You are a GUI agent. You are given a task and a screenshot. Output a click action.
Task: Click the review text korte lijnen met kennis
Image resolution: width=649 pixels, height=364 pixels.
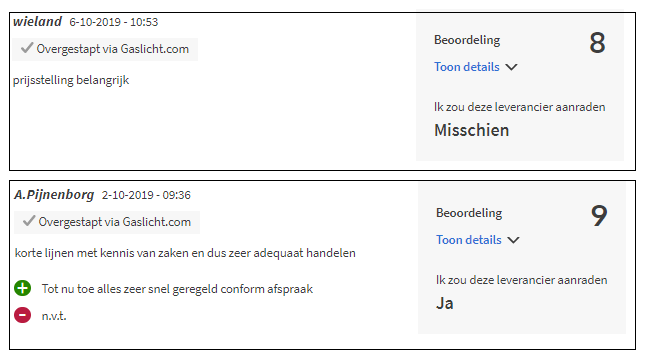pyautogui.click(x=185, y=253)
